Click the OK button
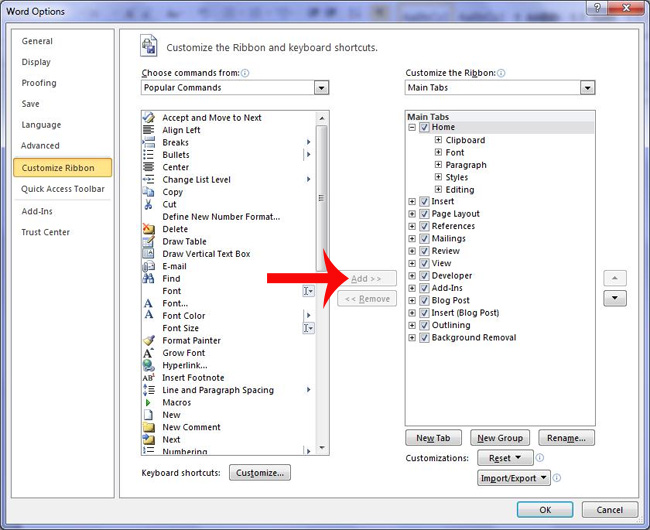Viewport: 650px width, 530px height. click(545, 510)
